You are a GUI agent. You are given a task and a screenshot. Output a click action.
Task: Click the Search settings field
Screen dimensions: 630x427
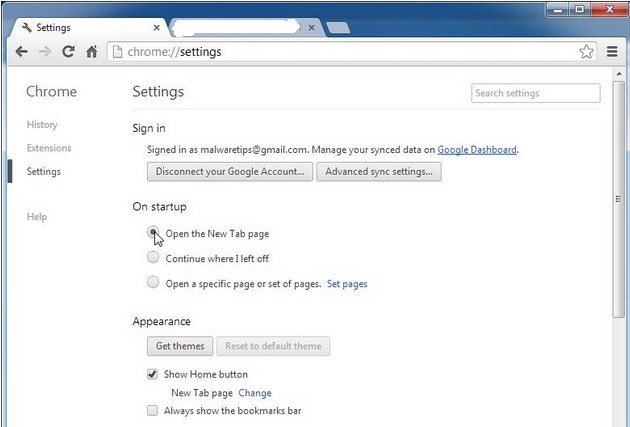tap(536, 93)
